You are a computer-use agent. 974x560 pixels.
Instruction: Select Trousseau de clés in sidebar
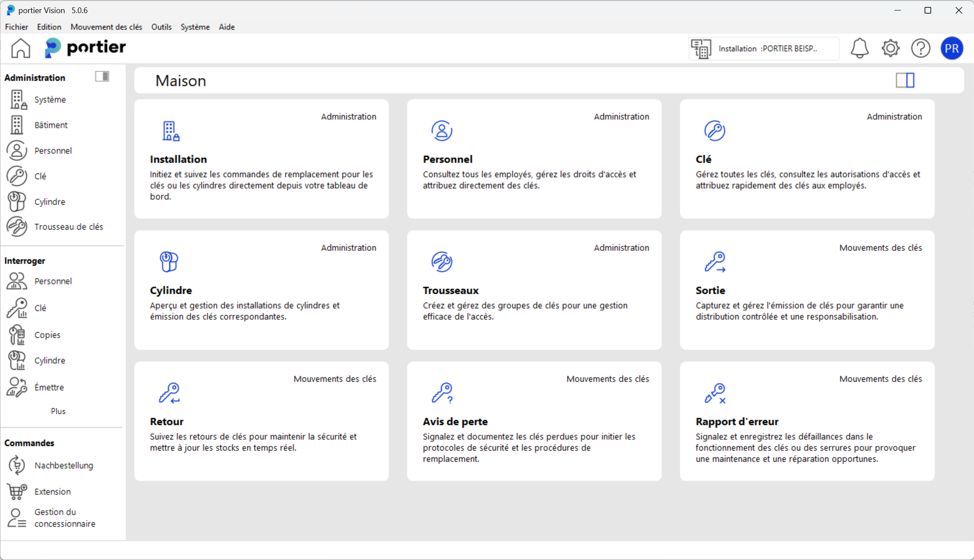point(68,226)
